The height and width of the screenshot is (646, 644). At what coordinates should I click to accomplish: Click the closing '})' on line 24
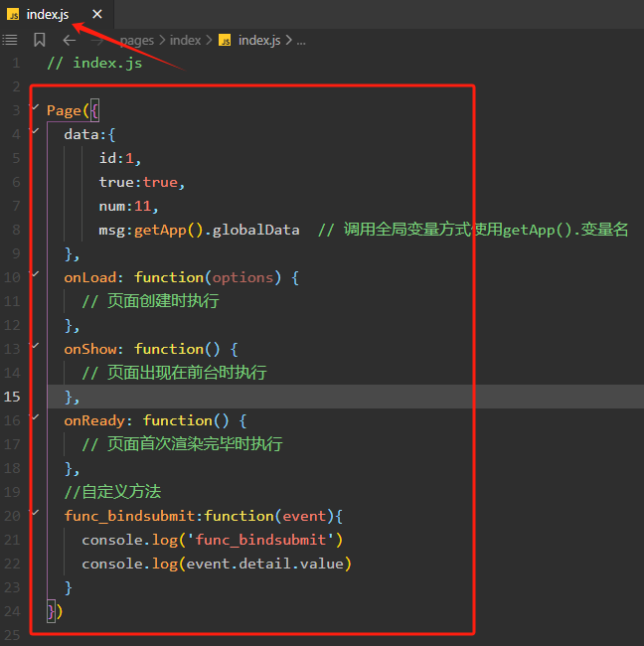pos(55,611)
